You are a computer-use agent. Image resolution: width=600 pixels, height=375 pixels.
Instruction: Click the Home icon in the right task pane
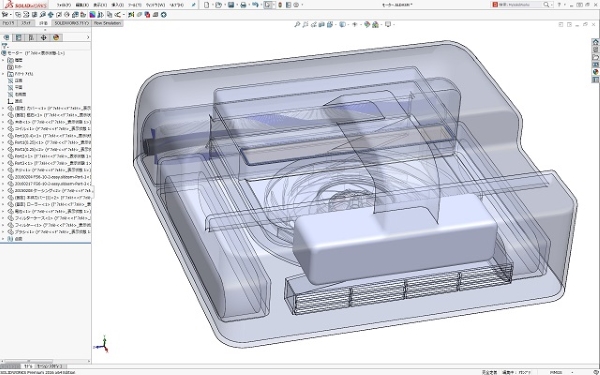[595, 42]
